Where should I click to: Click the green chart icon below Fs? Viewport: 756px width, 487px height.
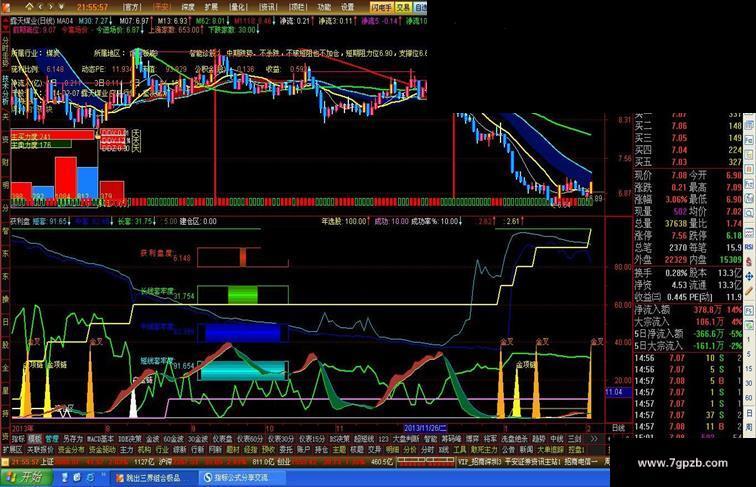749,325
